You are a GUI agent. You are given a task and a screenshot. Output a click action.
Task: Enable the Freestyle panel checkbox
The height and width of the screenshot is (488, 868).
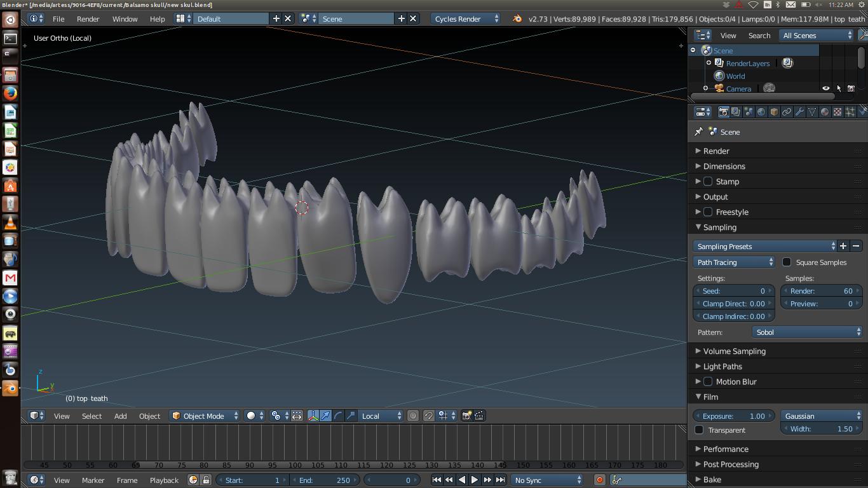(x=708, y=212)
